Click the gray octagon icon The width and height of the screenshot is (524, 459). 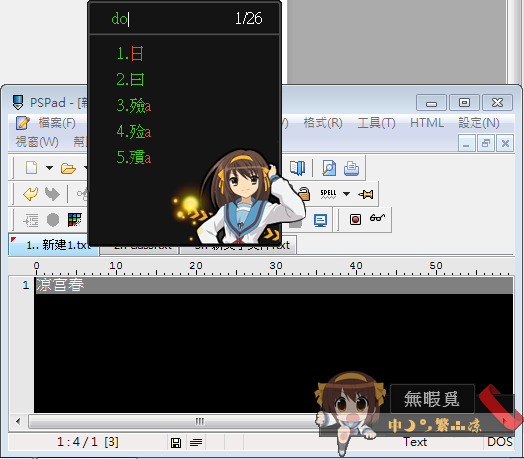[x=53, y=220]
